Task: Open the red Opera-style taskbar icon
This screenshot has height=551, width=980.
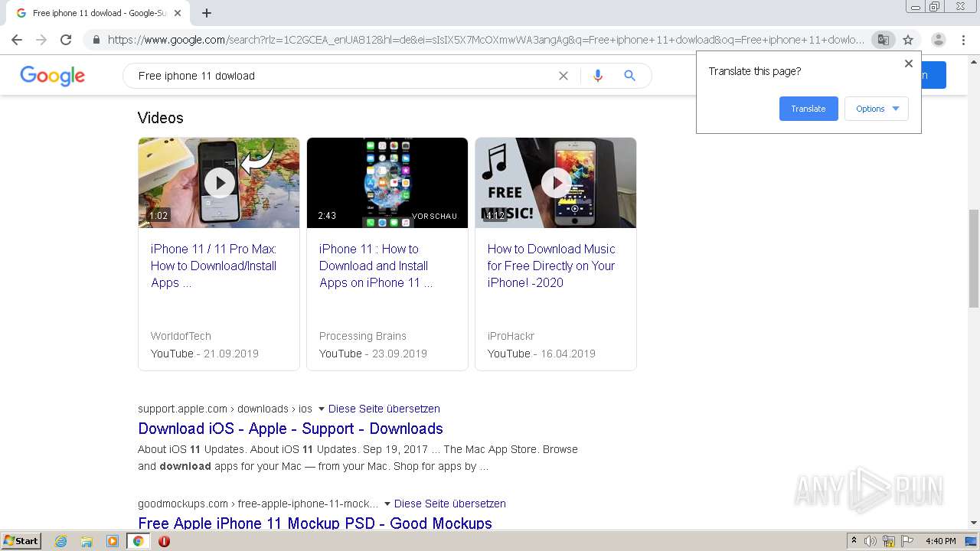Action: pyautogui.click(x=164, y=541)
